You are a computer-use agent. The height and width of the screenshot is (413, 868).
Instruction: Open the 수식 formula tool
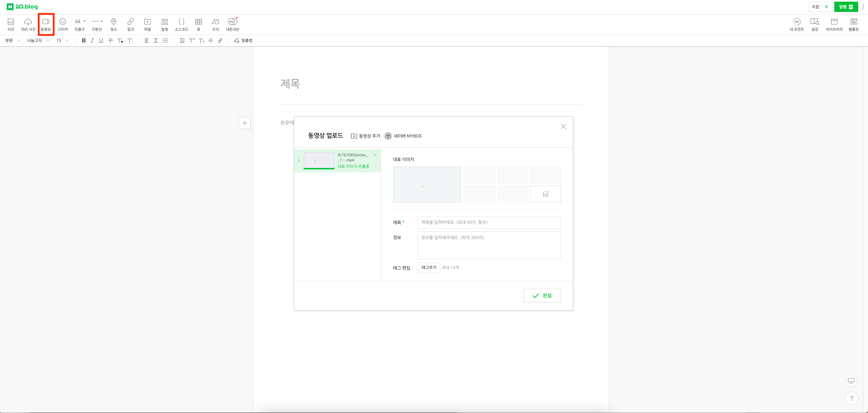pos(215,24)
